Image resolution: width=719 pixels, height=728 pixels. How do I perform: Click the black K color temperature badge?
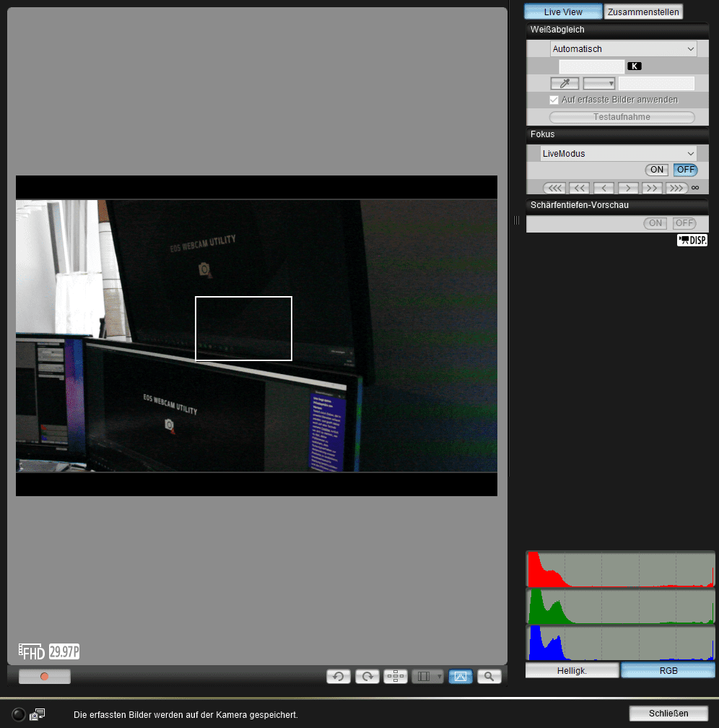pyautogui.click(x=634, y=66)
